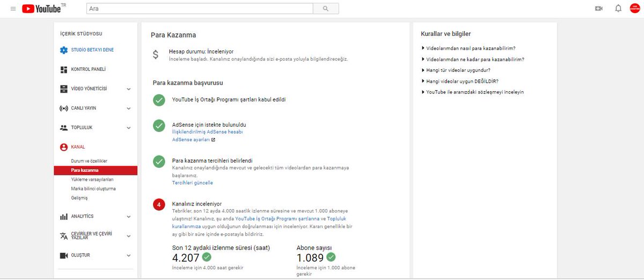644x280 pixels.
Task: Expand 'Hangi videolar uygun DEĞİLDİR?'
Action: coord(460,81)
